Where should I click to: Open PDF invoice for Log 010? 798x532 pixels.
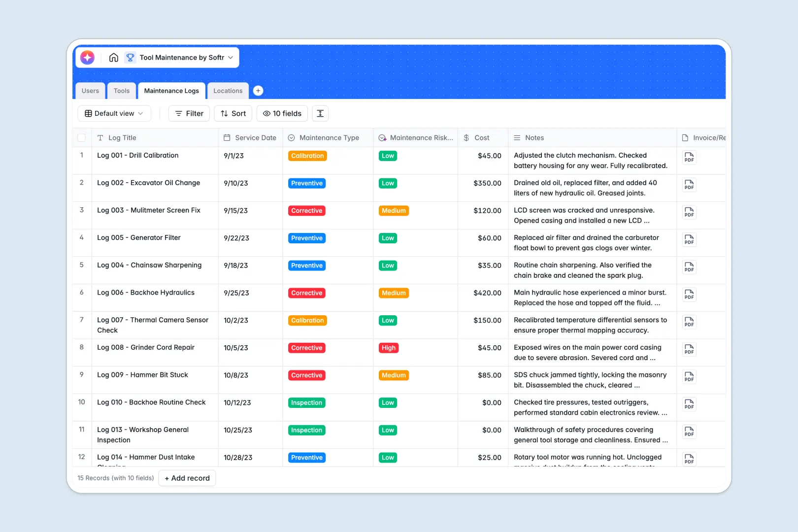click(x=689, y=404)
